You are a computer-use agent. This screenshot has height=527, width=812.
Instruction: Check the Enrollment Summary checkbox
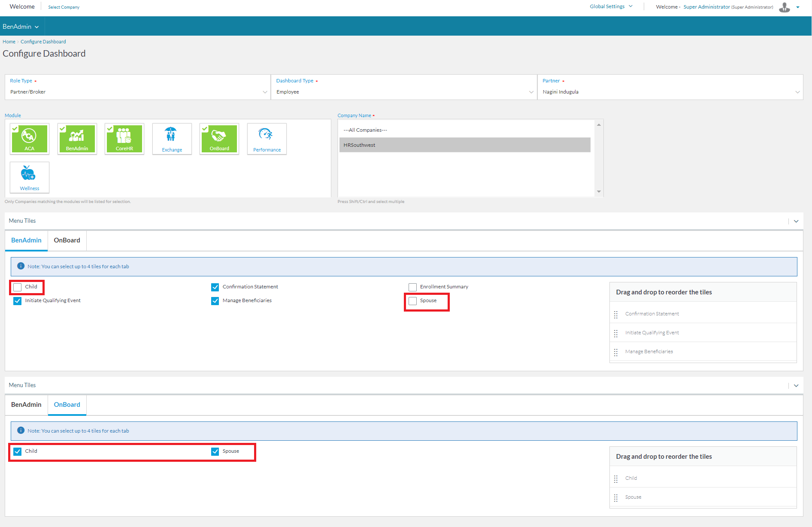[413, 287]
